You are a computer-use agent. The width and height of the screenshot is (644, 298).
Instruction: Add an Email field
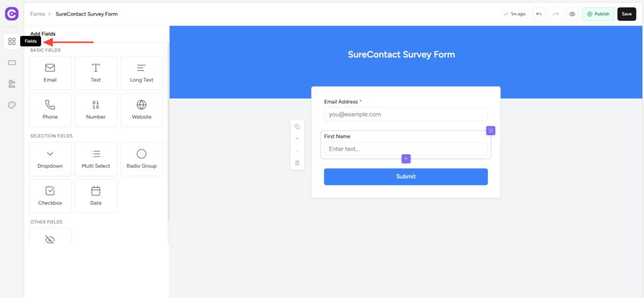click(50, 73)
